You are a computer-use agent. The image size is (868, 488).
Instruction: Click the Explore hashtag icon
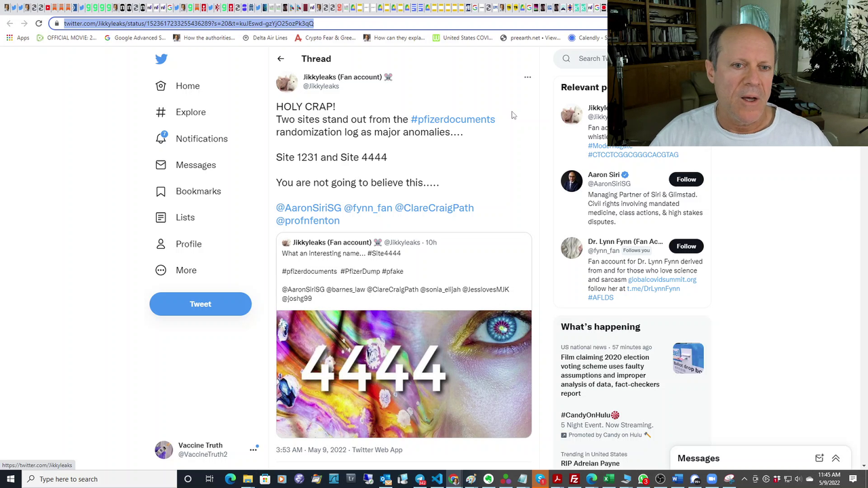click(x=161, y=113)
